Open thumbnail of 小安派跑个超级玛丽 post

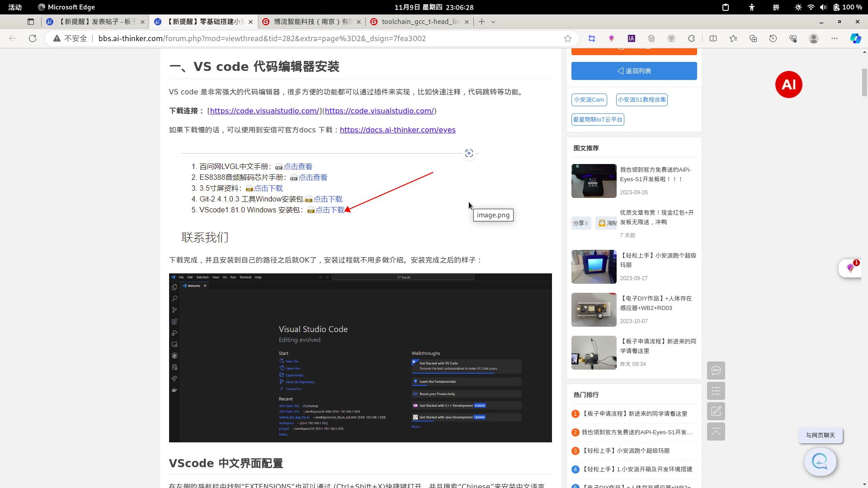point(594,267)
